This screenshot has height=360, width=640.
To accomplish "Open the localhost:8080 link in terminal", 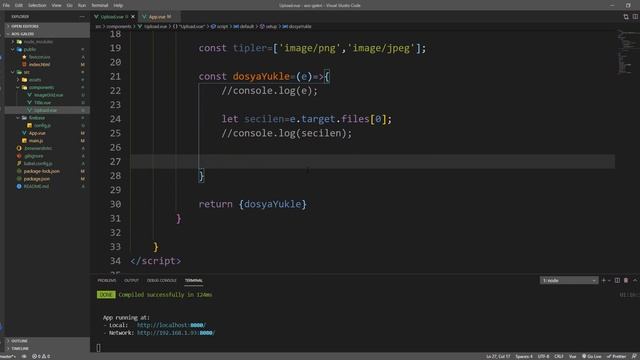I will 171,325.
